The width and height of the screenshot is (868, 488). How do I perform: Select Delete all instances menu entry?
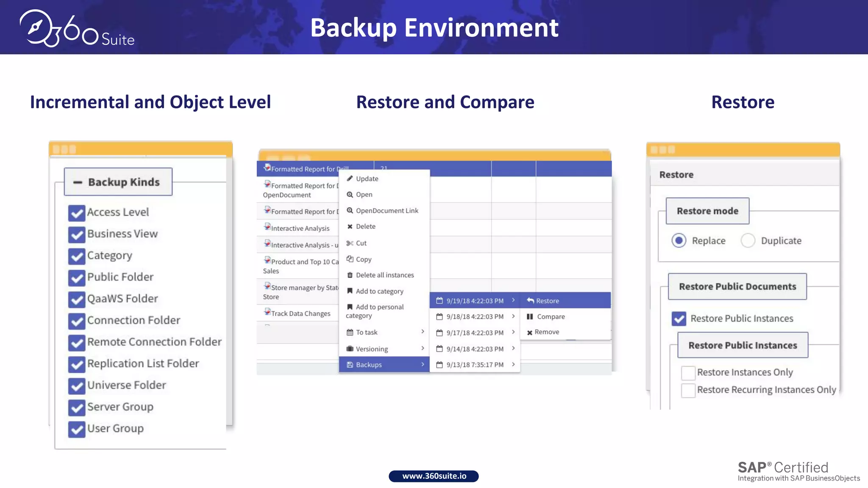[384, 275]
